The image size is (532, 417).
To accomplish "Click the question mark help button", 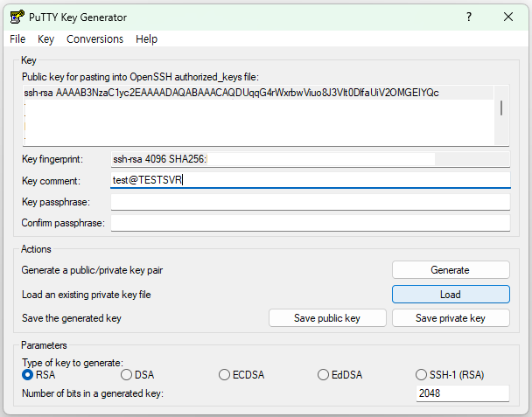I will (x=469, y=17).
